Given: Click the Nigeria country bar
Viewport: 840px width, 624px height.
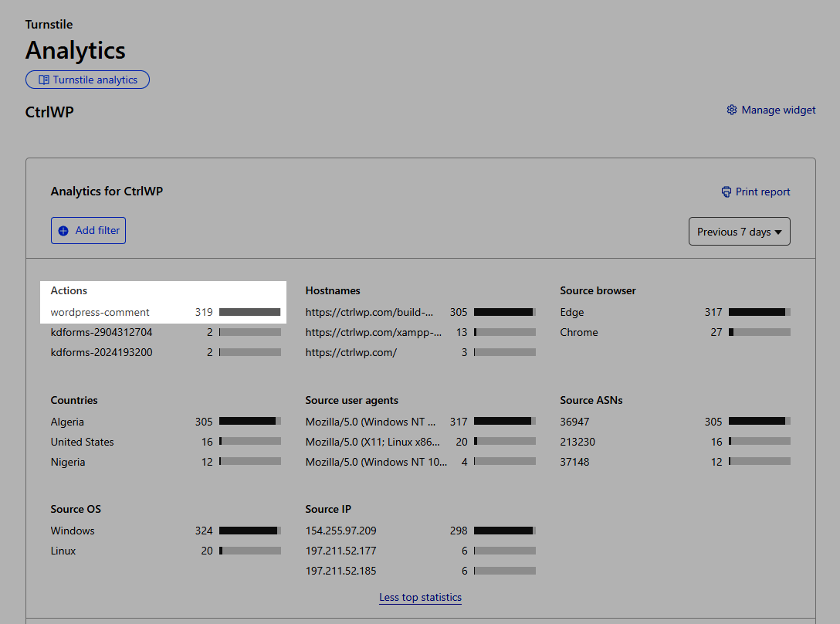Looking at the screenshot, I should pyautogui.click(x=249, y=462).
